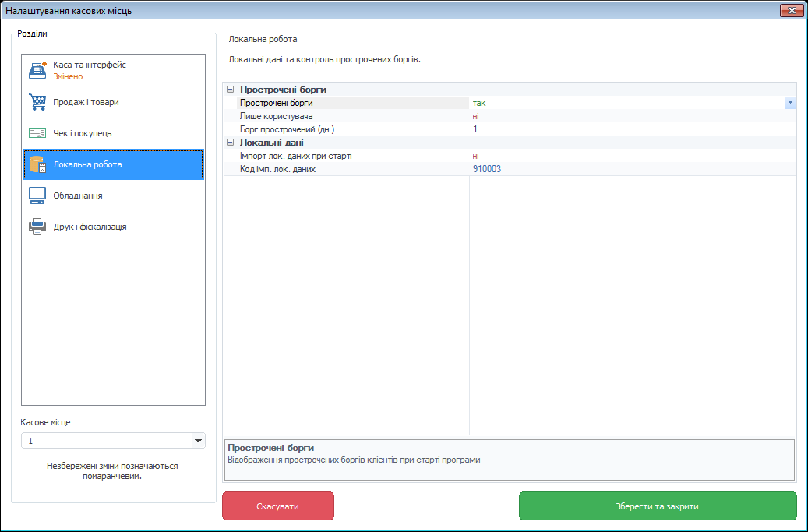Edit the Код імп. лок. даних value 910003
Viewport: 808px width, 532px height.
(487, 169)
